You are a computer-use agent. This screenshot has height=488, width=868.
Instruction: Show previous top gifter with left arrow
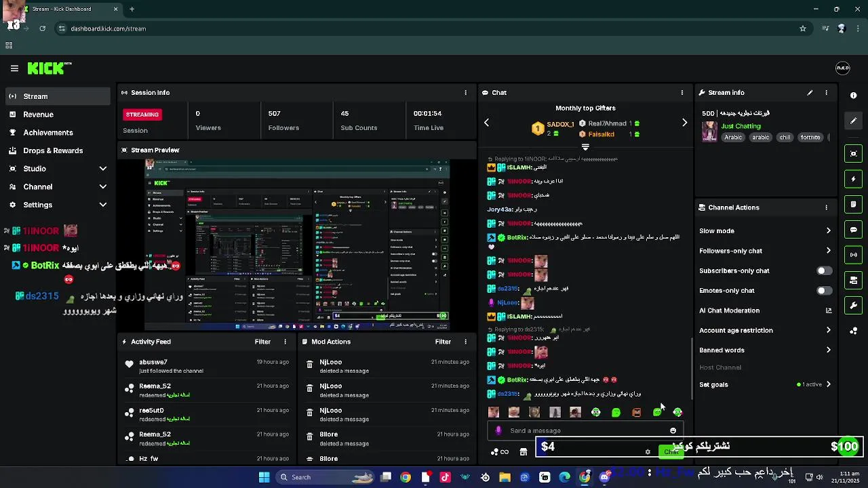pyautogui.click(x=486, y=123)
